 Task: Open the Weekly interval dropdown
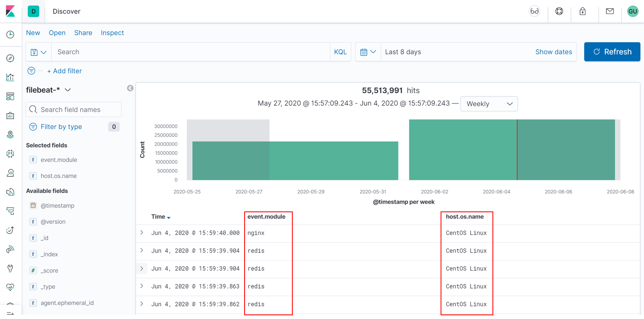489,104
